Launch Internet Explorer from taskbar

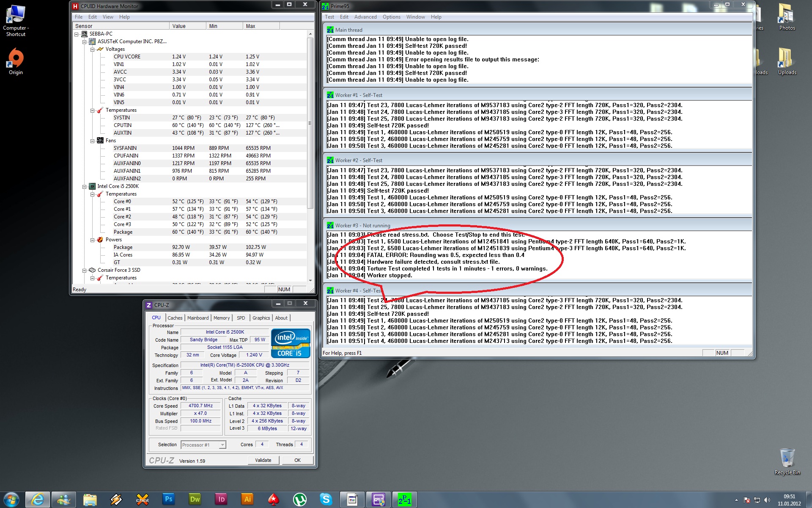coord(38,500)
